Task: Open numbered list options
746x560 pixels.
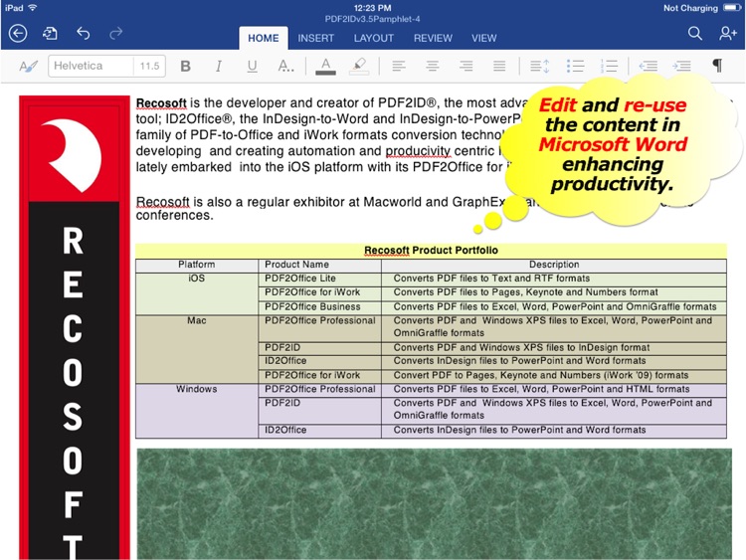Action: pyautogui.click(x=609, y=66)
